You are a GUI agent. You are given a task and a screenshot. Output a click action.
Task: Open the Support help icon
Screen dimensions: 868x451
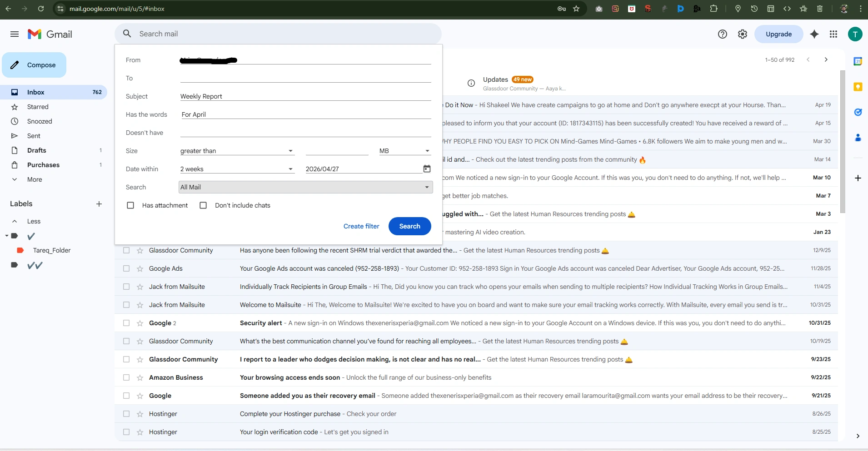tap(723, 34)
